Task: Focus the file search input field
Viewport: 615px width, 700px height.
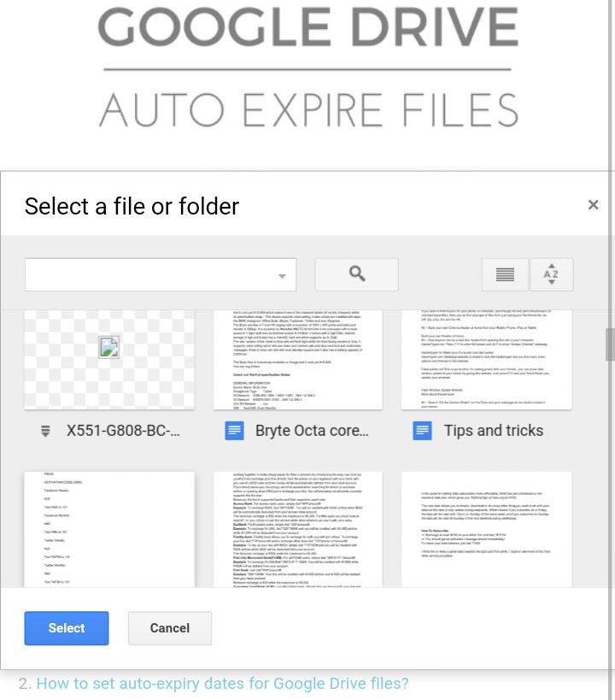Action: (161, 274)
